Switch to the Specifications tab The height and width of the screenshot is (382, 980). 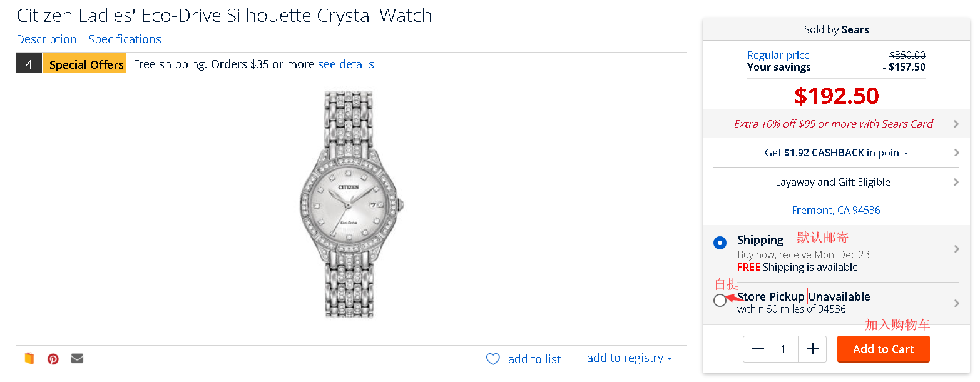point(125,39)
